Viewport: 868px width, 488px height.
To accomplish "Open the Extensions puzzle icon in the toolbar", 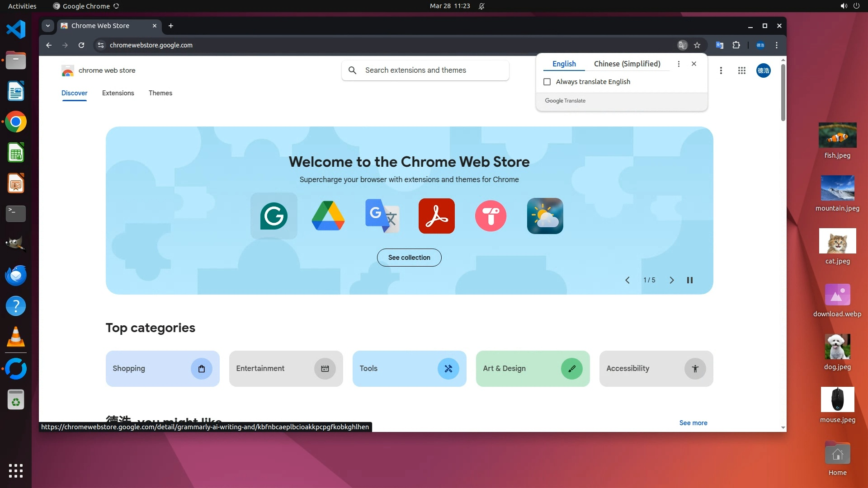I will [736, 45].
